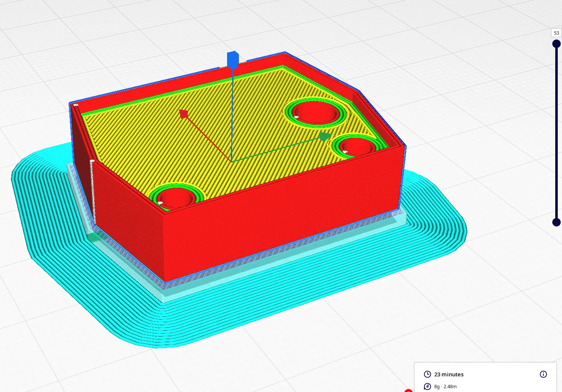Click the print info icon beside 23 minutes

click(543, 374)
